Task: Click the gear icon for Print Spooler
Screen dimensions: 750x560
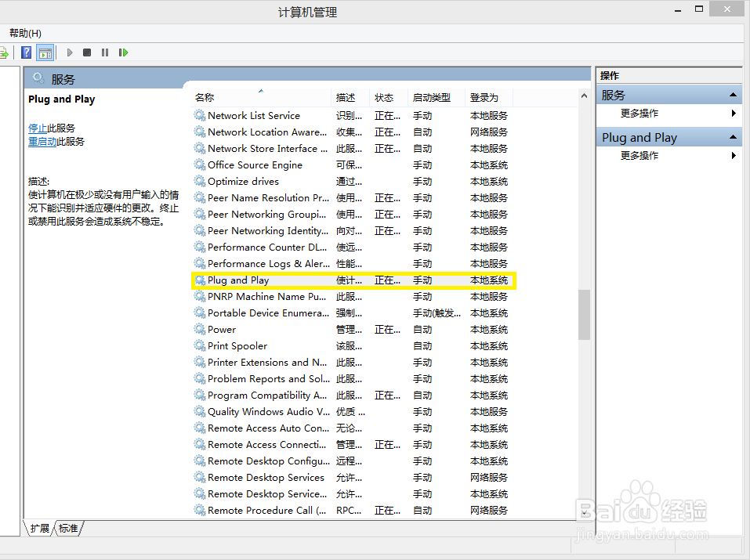Action: pyautogui.click(x=200, y=345)
